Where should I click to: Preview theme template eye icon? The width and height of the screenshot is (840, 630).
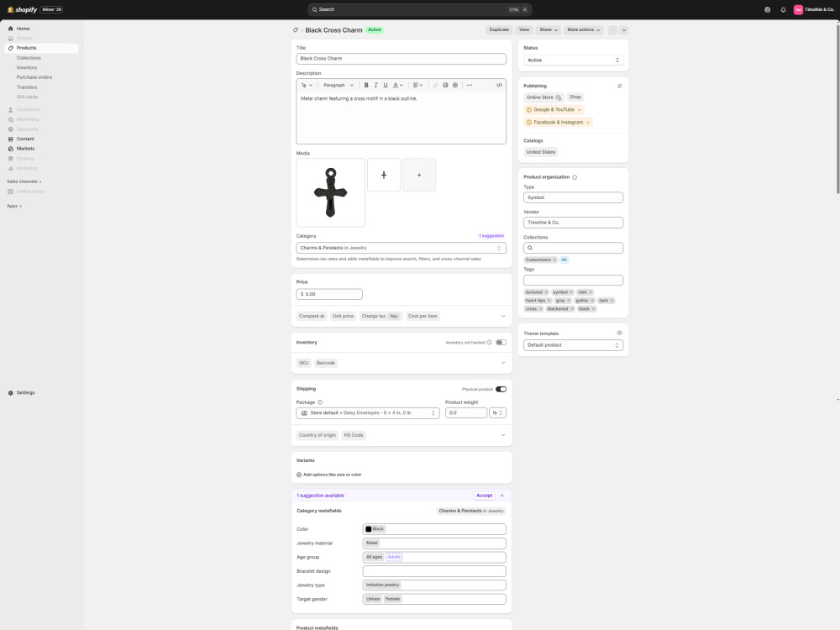click(x=619, y=333)
